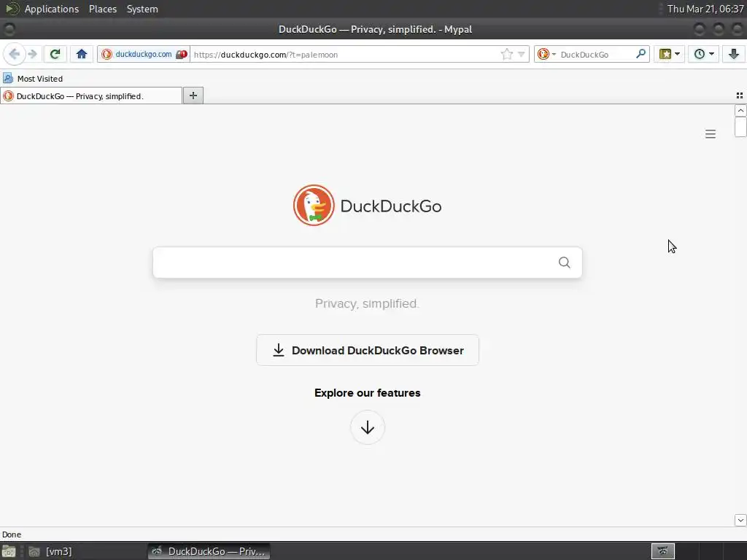Viewport: 747px width, 560px height.
Task: Open a new tab with plus button
Action: pos(193,96)
